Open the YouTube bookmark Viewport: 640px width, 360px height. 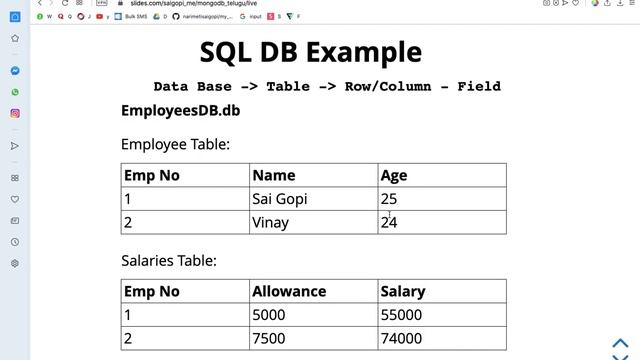click(102, 17)
